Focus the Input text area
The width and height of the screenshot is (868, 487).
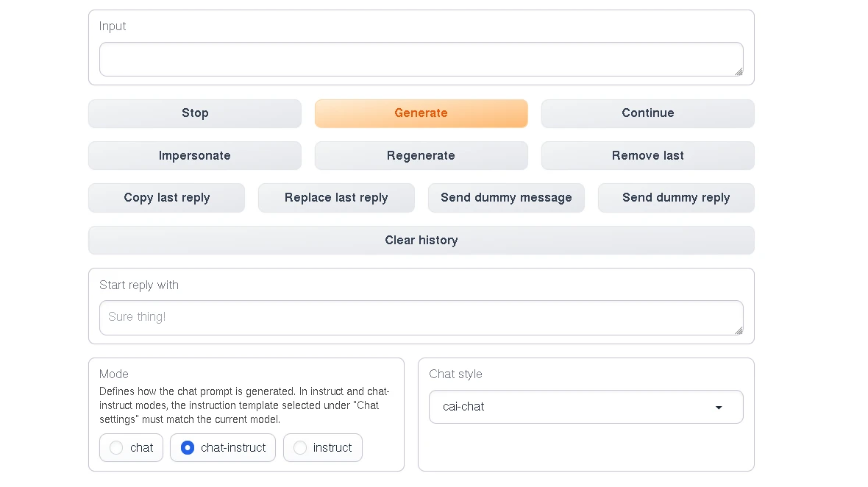coord(419,59)
